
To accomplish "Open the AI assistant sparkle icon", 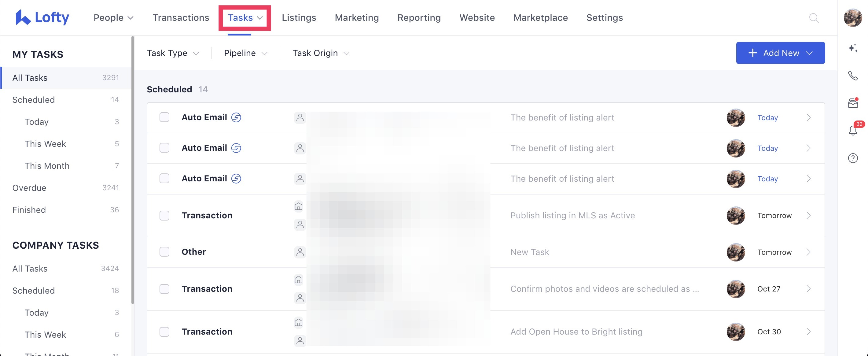I will coord(853,48).
